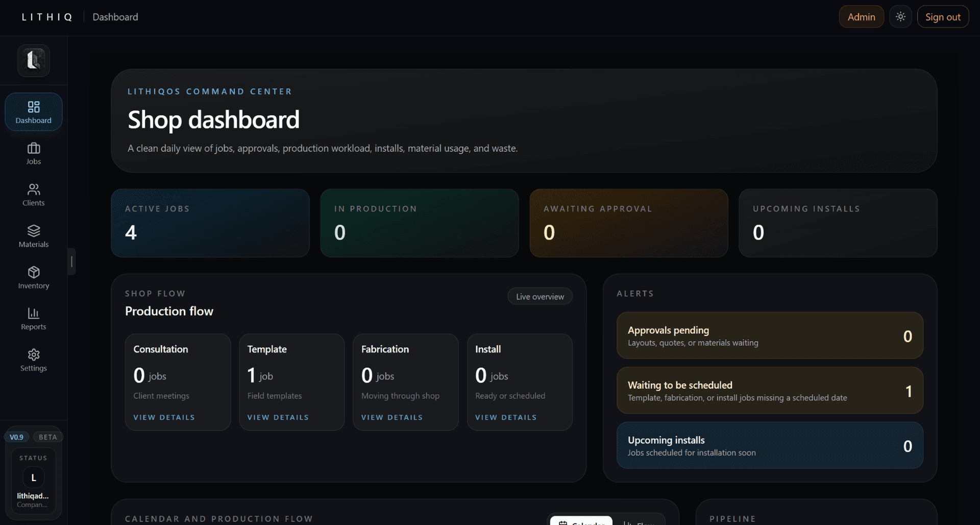Click the Live overview badge

pos(540,297)
